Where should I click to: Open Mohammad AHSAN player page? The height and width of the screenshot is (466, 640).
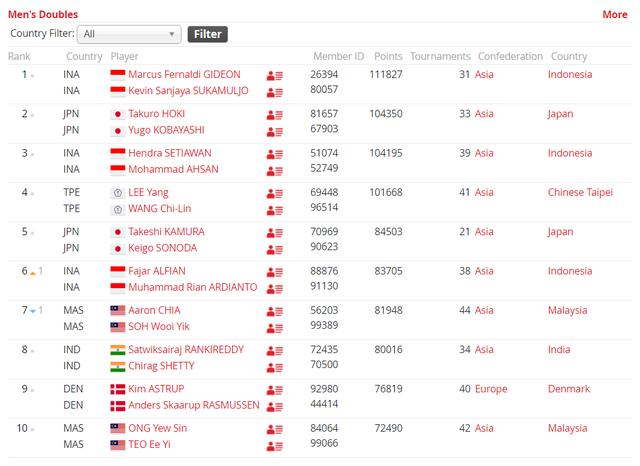(x=173, y=169)
